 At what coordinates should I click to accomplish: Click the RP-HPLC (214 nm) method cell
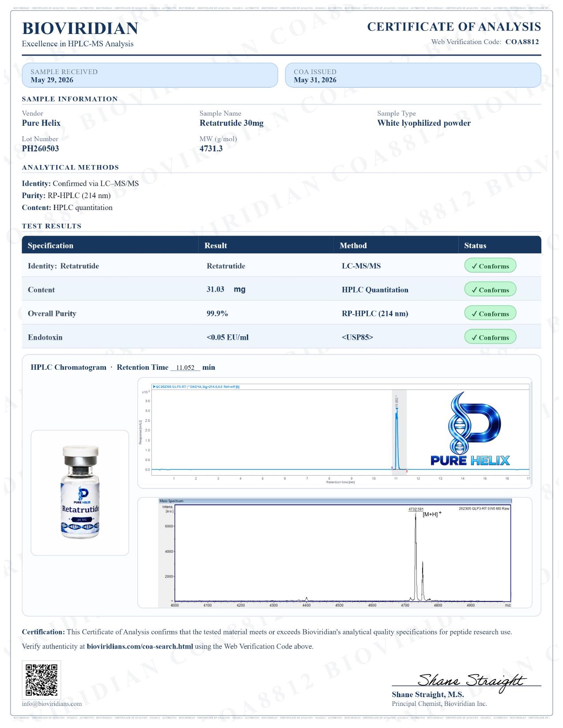pyautogui.click(x=375, y=314)
